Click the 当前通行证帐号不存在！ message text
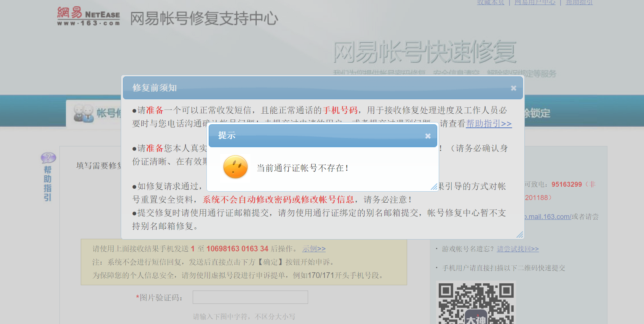 tap(303, 168)
